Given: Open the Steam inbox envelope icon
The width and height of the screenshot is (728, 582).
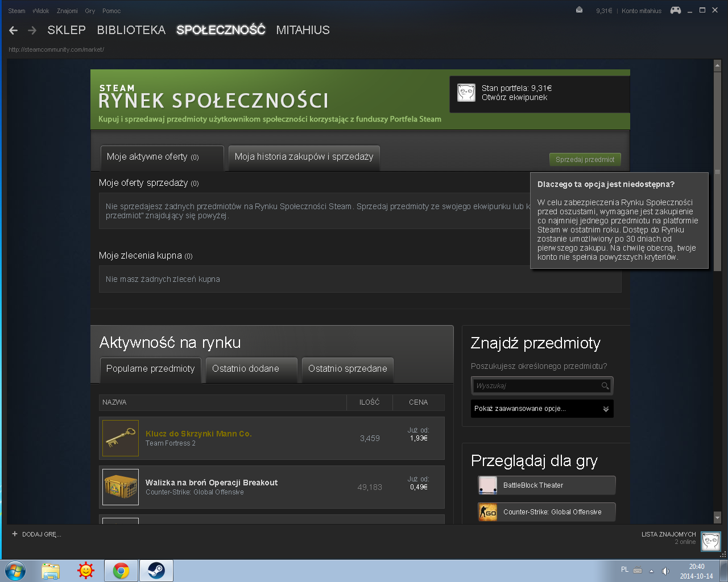Looking at the screenshot, I should (579, 10).
